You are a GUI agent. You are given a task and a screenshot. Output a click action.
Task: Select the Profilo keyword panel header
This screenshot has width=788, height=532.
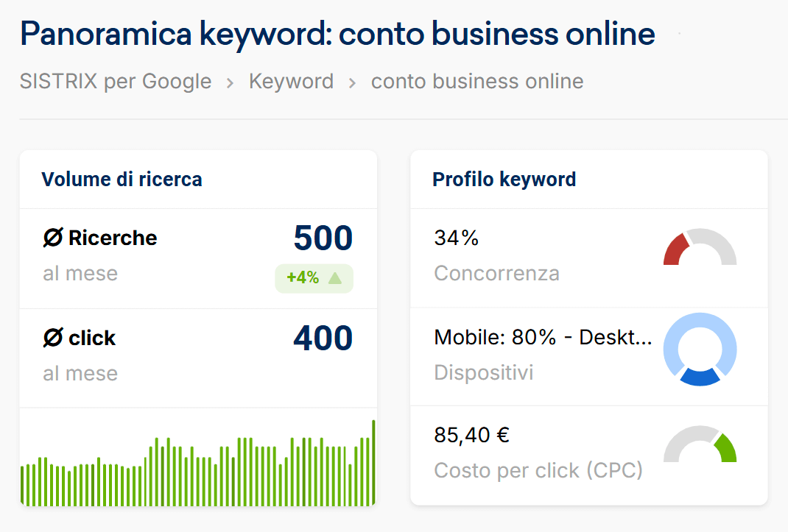[x=504, y=179]
